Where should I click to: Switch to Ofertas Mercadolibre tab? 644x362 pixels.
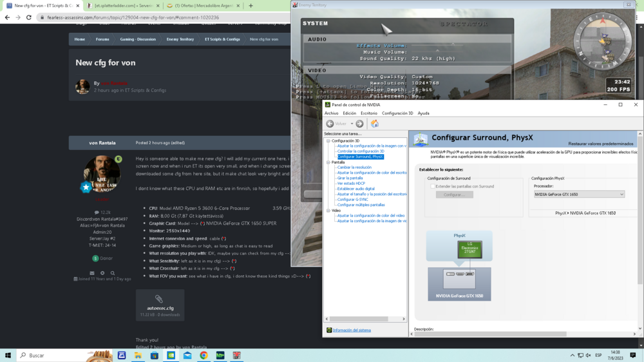tap(204, 6)
